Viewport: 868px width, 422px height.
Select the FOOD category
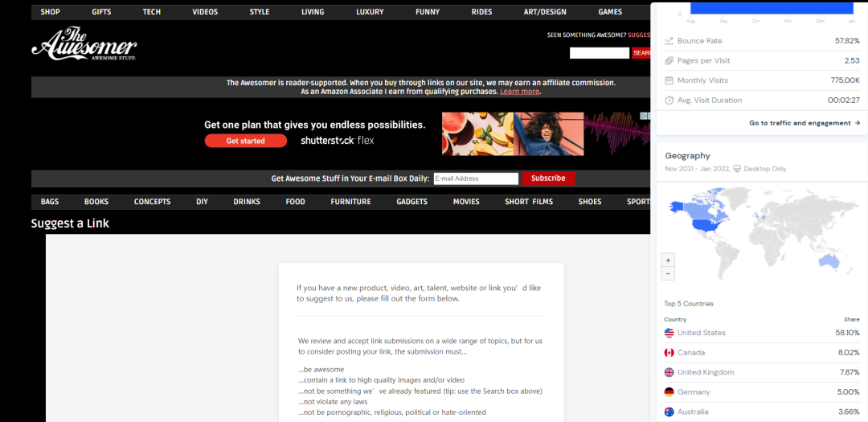coord(296,202)
